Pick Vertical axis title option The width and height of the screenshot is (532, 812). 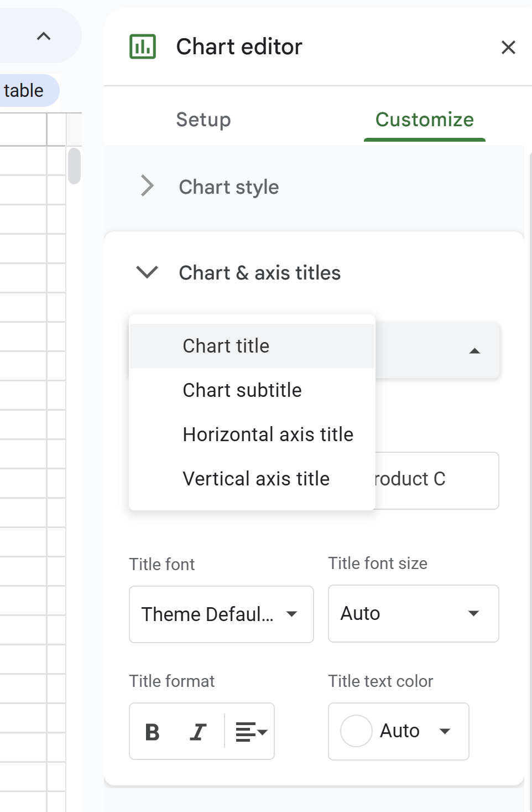click(x=256, y=479)
